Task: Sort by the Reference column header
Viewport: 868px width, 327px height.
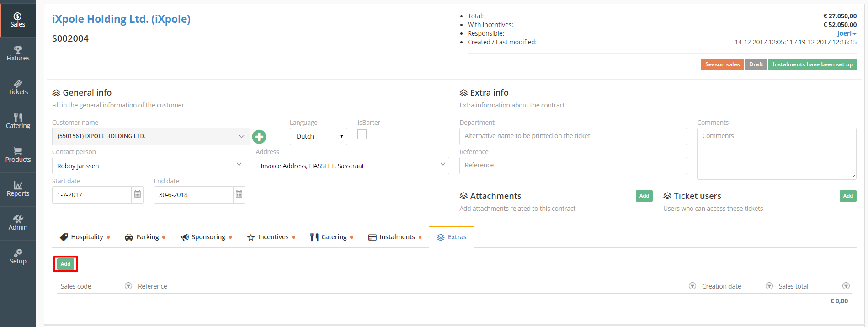Action: [153, 286]
